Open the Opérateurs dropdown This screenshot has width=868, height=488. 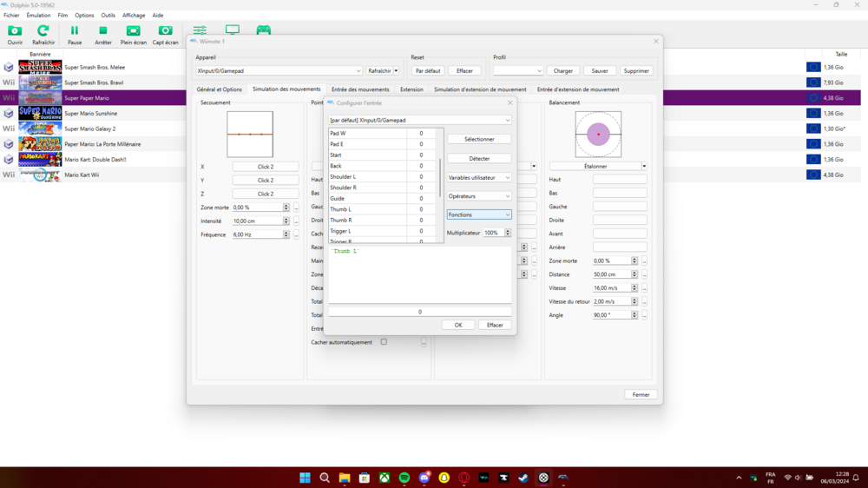pos(479,196)
